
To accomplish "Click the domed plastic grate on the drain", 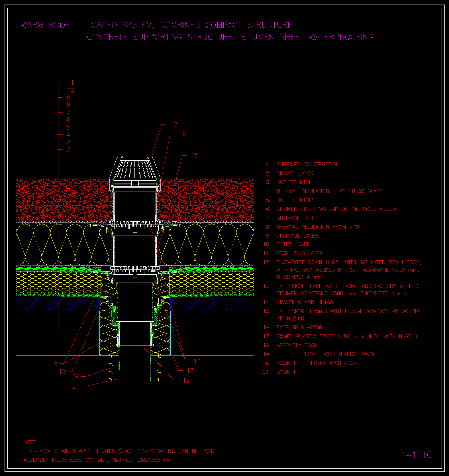I will pyautogui.click(x=135, y=167).
